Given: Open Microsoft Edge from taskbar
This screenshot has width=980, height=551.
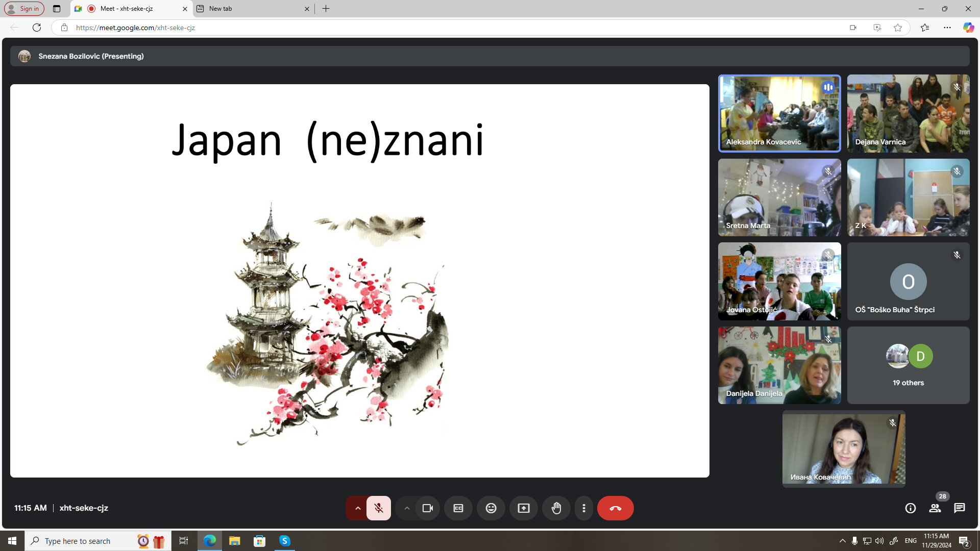Looking at the screenshot, I should [x=210, y=541].
